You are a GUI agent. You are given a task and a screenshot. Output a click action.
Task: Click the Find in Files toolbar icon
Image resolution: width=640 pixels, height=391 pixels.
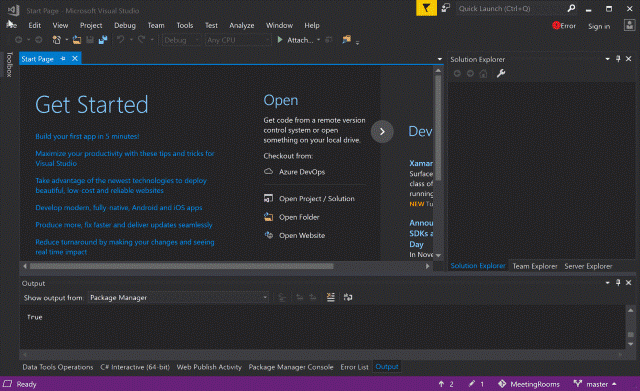pos(346,40)
